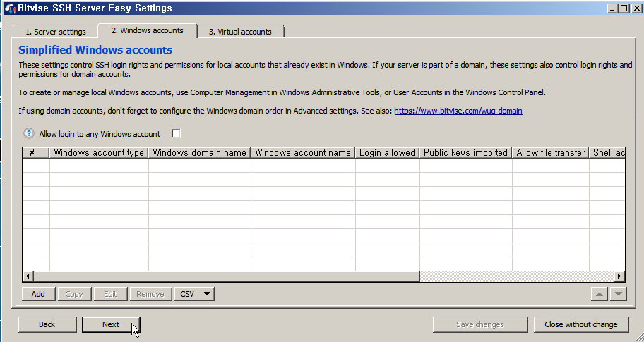Viewport: 644px width, 342px height.
Task: Click the Windows account name column header
Action: [303, 152]
